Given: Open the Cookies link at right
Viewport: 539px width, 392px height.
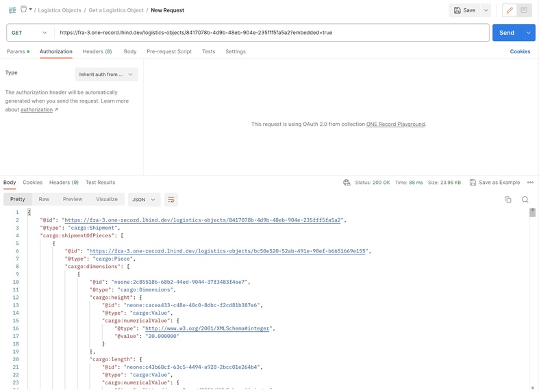Looking at the screenshot, I should (520, 51).
